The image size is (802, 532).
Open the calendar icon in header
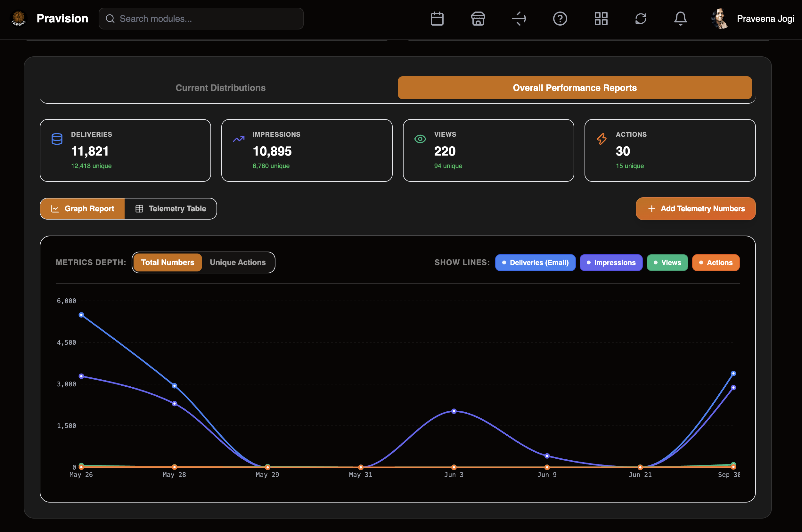(437, 19)
